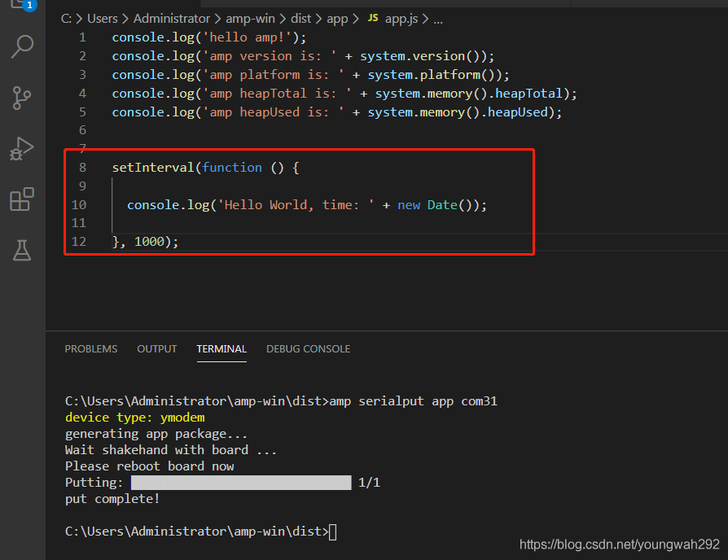Open the Extensions view
Image resolution: width=728 pixels, height=560 pixels.
[x=22, y=199]
